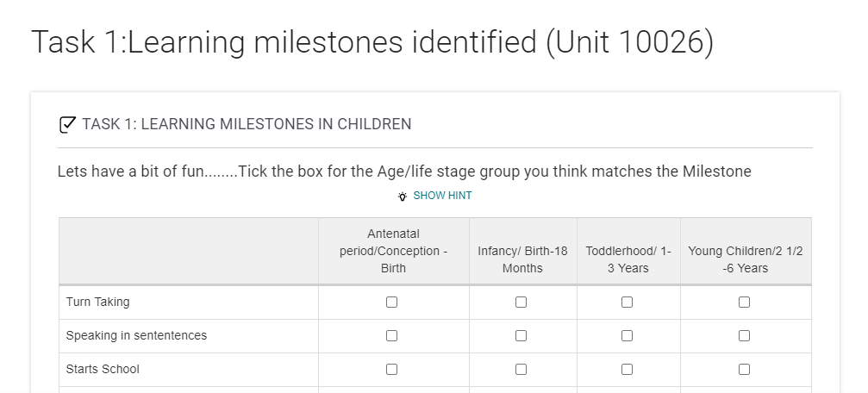This screenshot has width=868, height=393.
Task: Check Starts School for Young Children
Action: pos(745,370)
